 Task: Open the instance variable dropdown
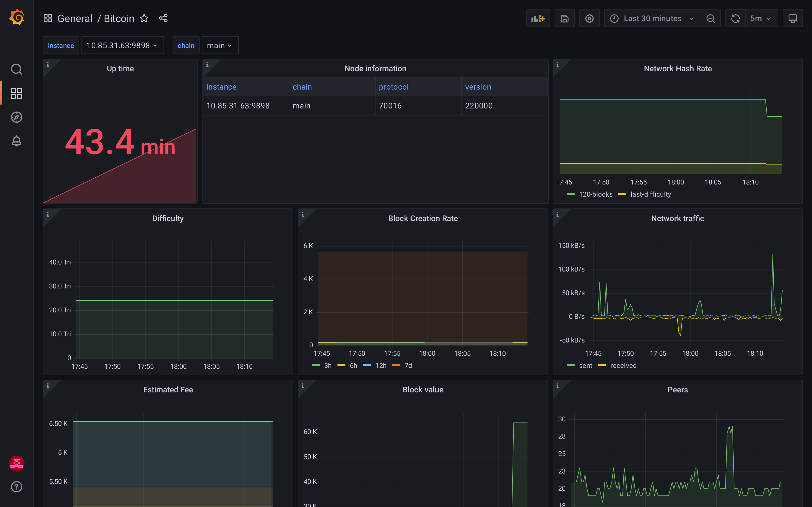point(122,45)
